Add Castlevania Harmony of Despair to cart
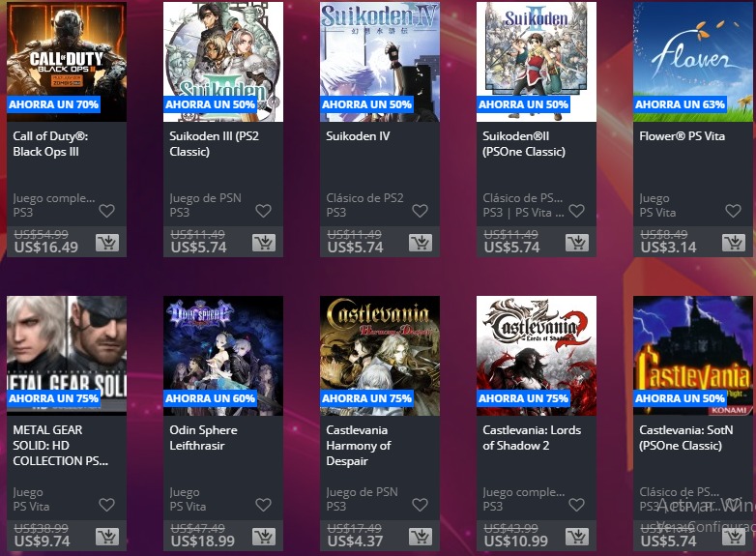This screenshot has height=556, width=756. [x=421, y=537]
